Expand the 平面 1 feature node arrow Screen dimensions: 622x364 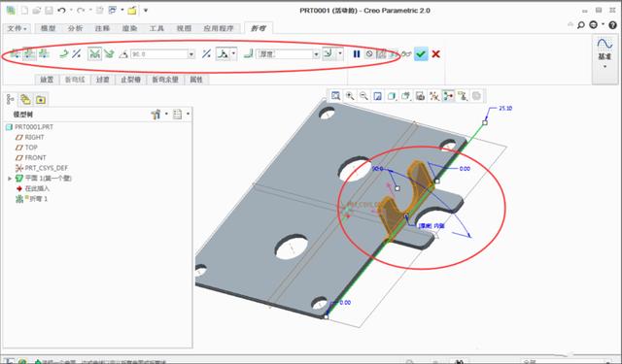point(10,179)
